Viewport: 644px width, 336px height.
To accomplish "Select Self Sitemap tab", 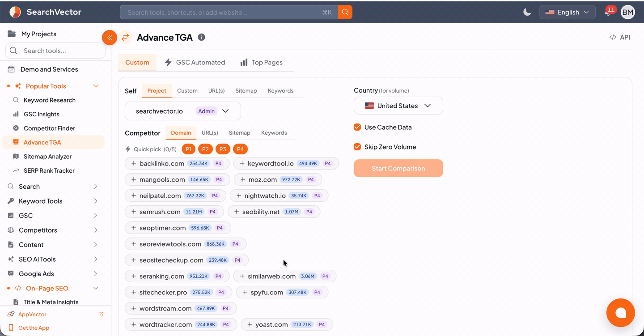I will point(246,91).
